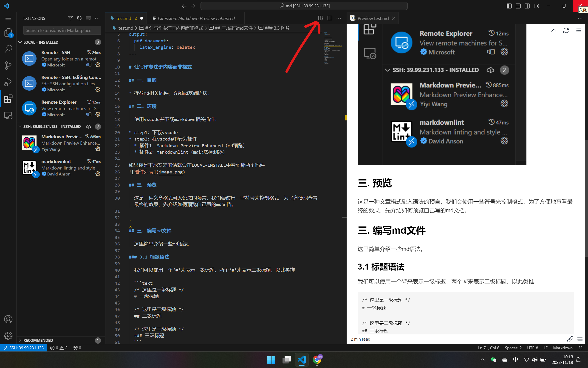Open the Search view in activity bar
Viewport: 588px width, 368px height.
[8, 49]
